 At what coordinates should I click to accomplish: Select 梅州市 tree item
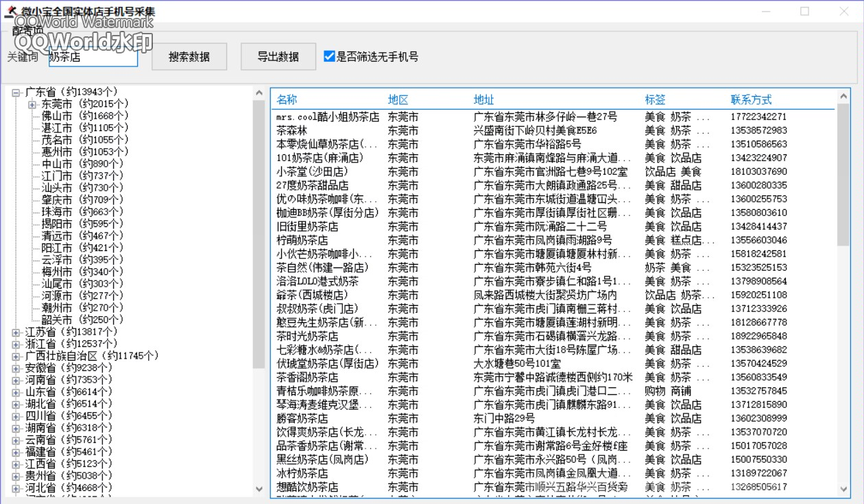(82, 272)
